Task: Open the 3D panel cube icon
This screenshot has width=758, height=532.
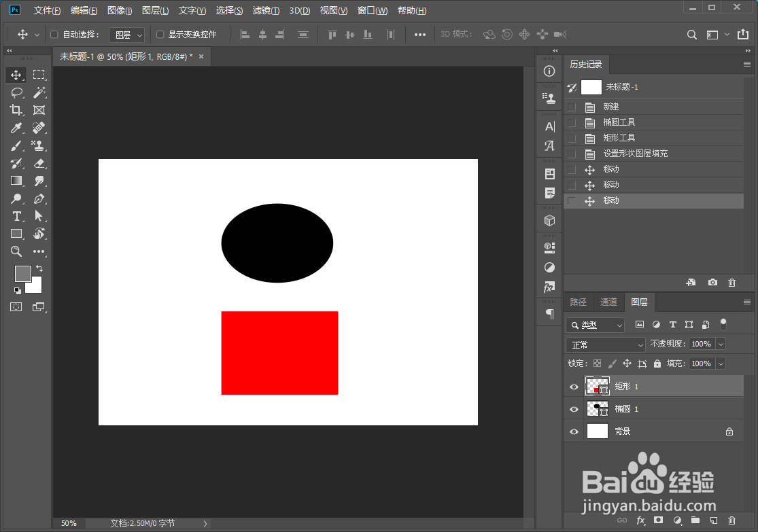Action: pos(550,221)
